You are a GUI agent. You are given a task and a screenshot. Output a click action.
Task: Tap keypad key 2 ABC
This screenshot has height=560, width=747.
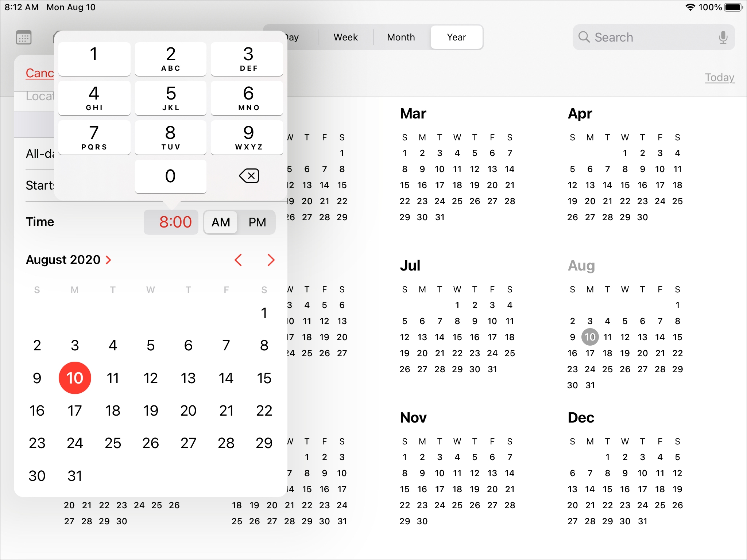point(171,59)
